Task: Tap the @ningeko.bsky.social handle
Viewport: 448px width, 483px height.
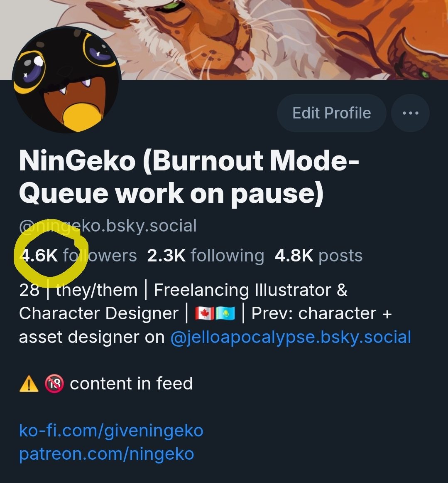Action: tap(108, 226)
